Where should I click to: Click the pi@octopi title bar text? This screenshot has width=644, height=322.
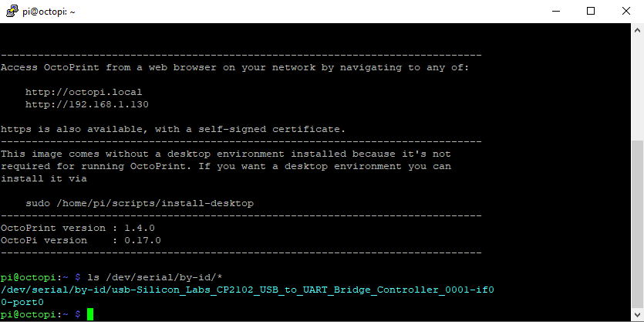pyautogui.click(x=49, y=12)
